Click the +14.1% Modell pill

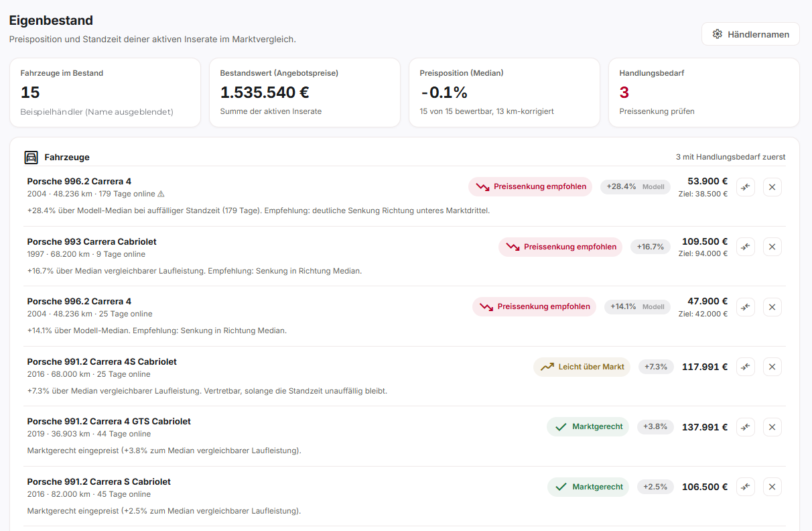pyautogui.click(x=637, y=306)
